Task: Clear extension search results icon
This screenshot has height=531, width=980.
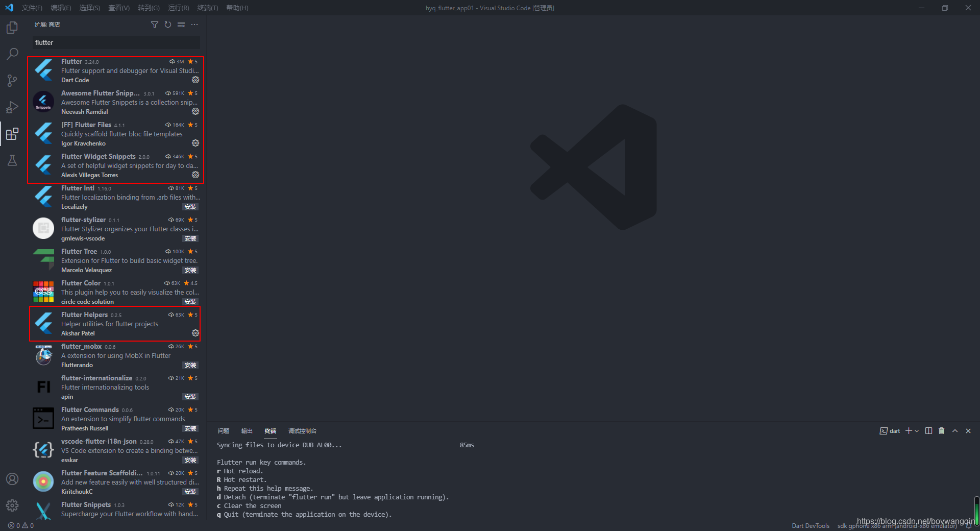Action: pos(181,25)
